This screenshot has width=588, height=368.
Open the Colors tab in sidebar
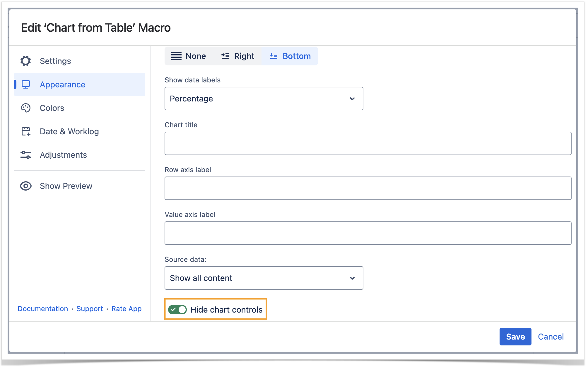click(x=52, y=108)
